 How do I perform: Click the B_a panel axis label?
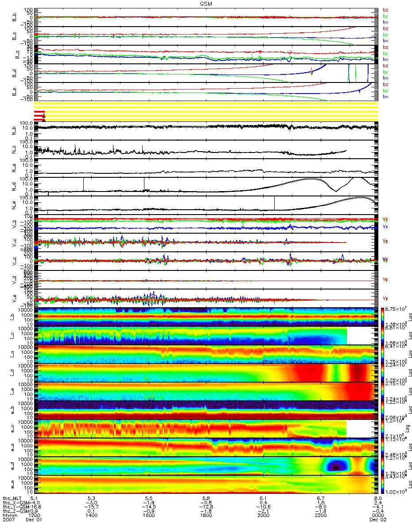[16, 55]
